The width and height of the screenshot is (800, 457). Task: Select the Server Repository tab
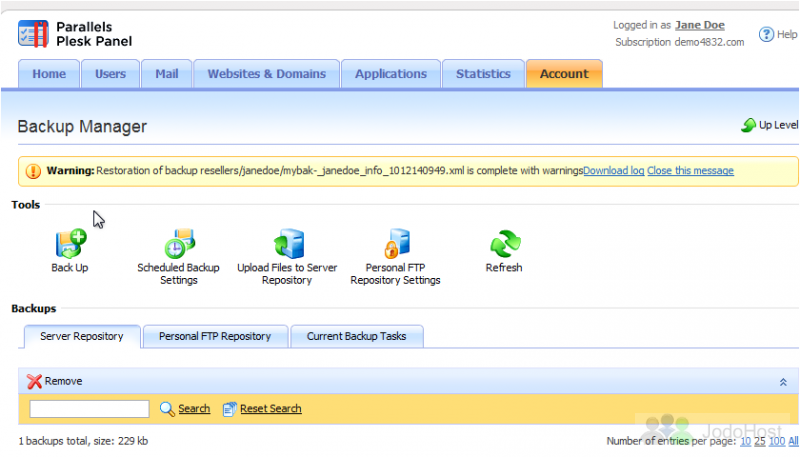(81, 337)
